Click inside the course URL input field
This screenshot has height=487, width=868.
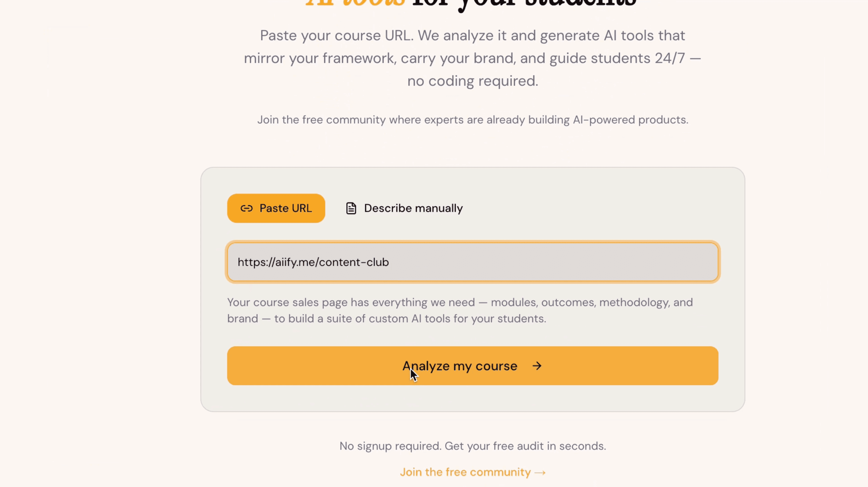[472, 262]
